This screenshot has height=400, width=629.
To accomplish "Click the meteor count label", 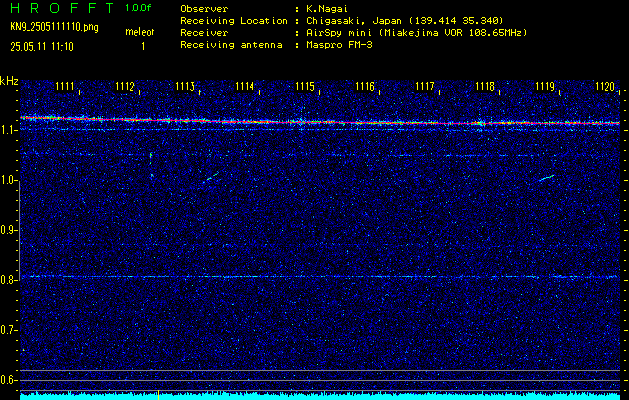I will pyautogui.click(x=140, y=32).
